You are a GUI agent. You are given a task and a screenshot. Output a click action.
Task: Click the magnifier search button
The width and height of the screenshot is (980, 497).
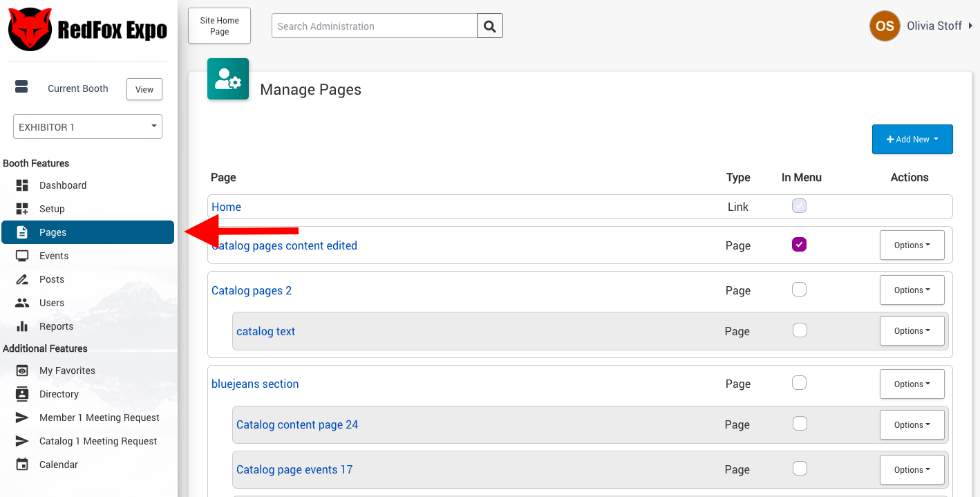tap(490, 26)
